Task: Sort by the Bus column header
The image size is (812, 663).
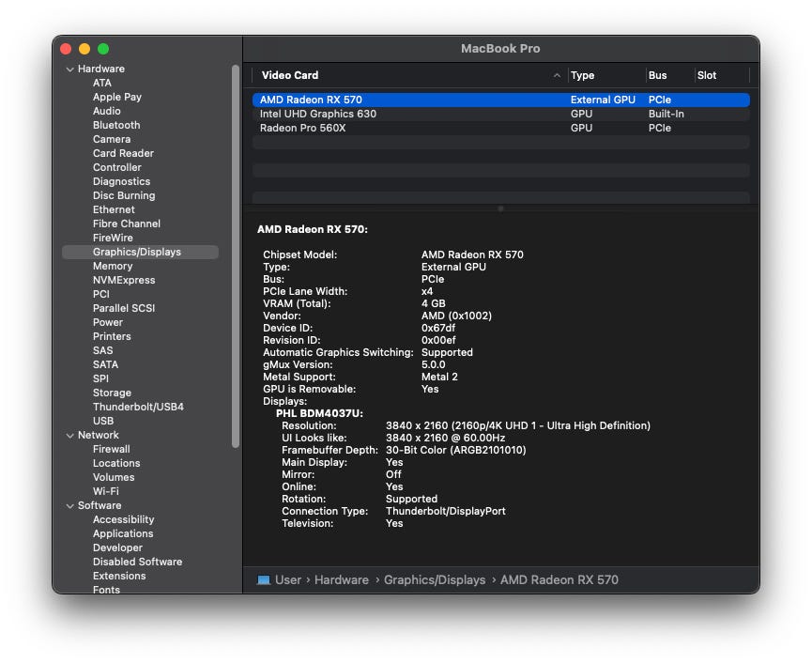Action: coord(657,76)
